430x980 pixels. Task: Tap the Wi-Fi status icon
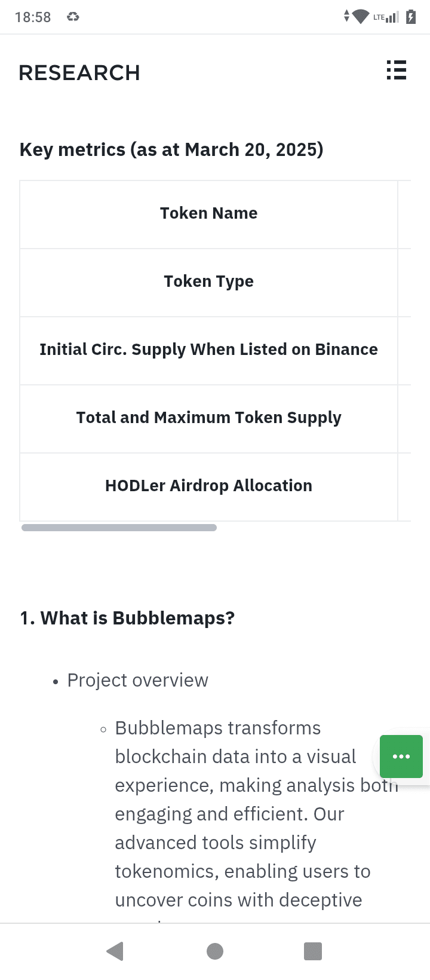tap(361, 17)
